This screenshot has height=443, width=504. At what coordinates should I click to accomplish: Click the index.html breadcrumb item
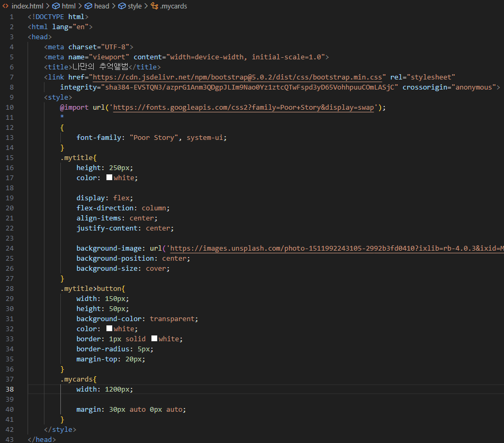coord(28,6)
